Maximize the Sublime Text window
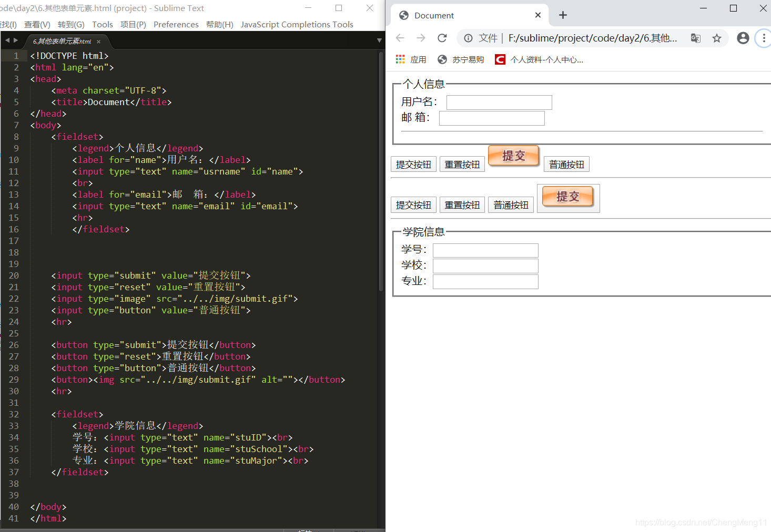771x532 pixels. (339, 8)
